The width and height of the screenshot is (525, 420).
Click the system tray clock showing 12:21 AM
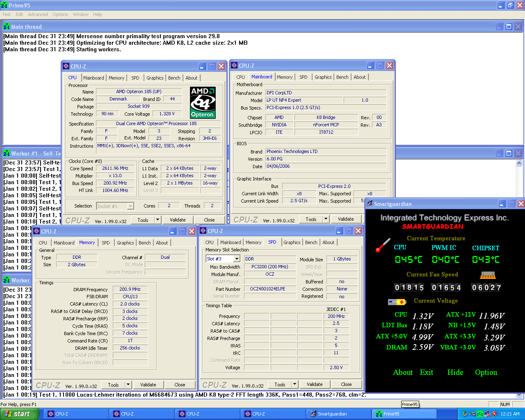[510, 414]
